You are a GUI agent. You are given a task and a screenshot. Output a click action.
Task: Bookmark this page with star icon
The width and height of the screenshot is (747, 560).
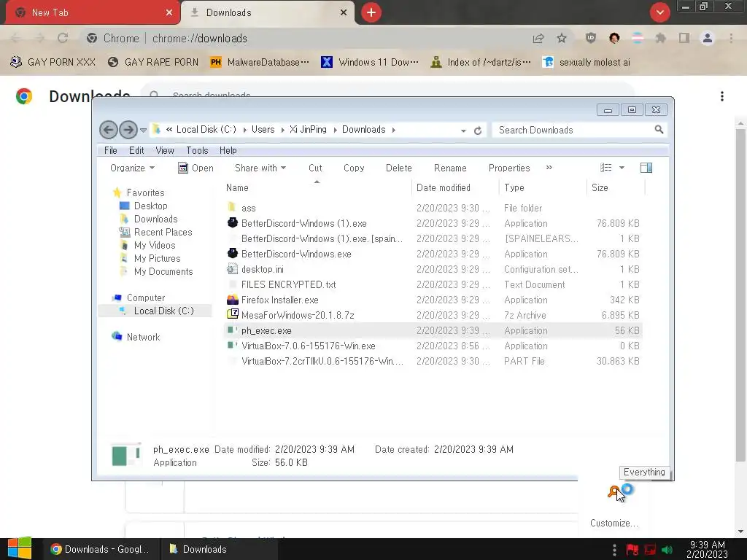(x=562, y=38)
